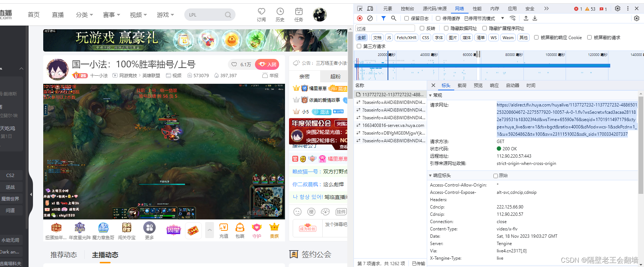Click 入团 join fan club button
The image size is (644, 267).
pos(267,64)
